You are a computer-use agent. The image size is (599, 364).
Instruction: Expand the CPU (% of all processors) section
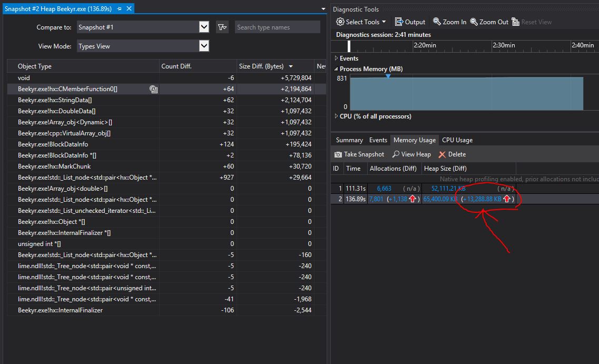[336, 116]
